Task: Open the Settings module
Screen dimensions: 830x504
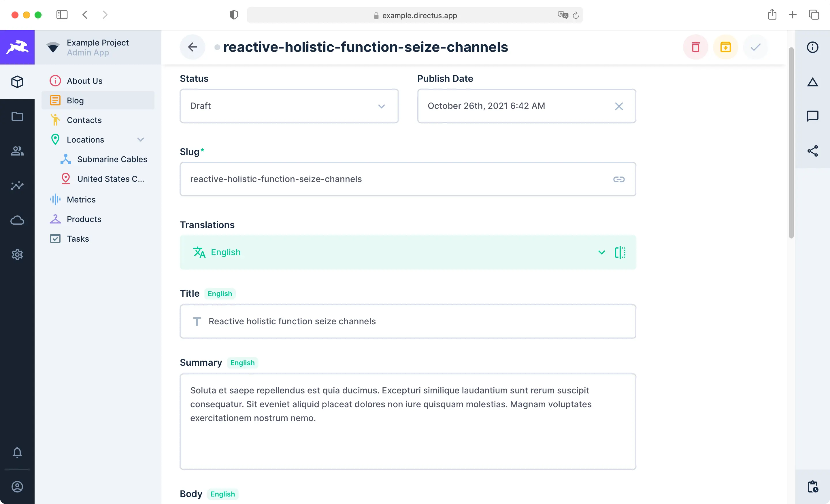Action: 17,255
